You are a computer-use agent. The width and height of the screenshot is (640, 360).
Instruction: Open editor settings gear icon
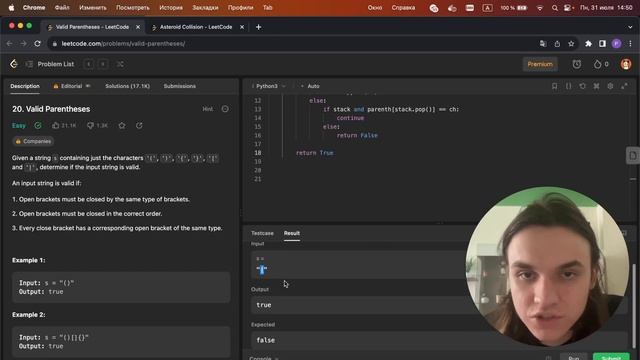(610, 86)
